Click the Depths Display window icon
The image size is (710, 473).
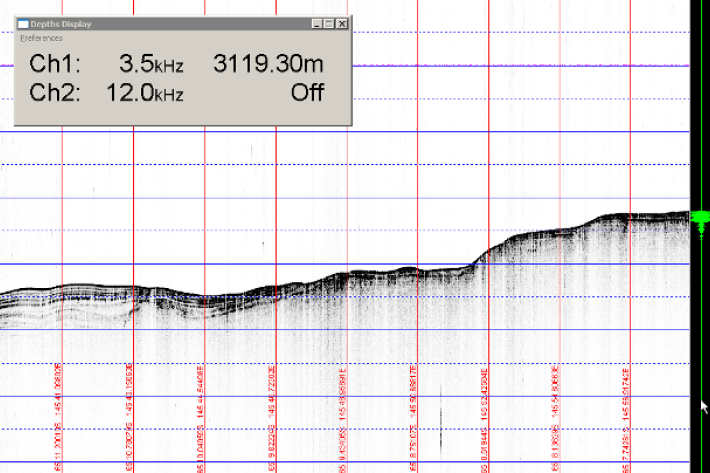click(23, 23)
